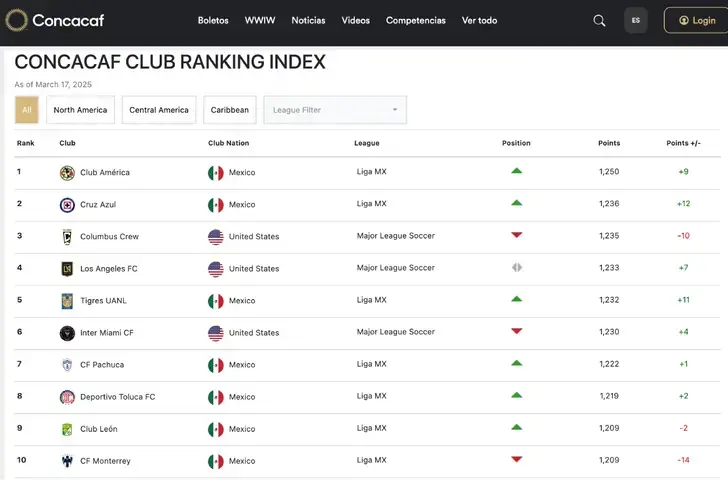Click the Los Angeles FC crest
The image size is (728, 488).
67,269
